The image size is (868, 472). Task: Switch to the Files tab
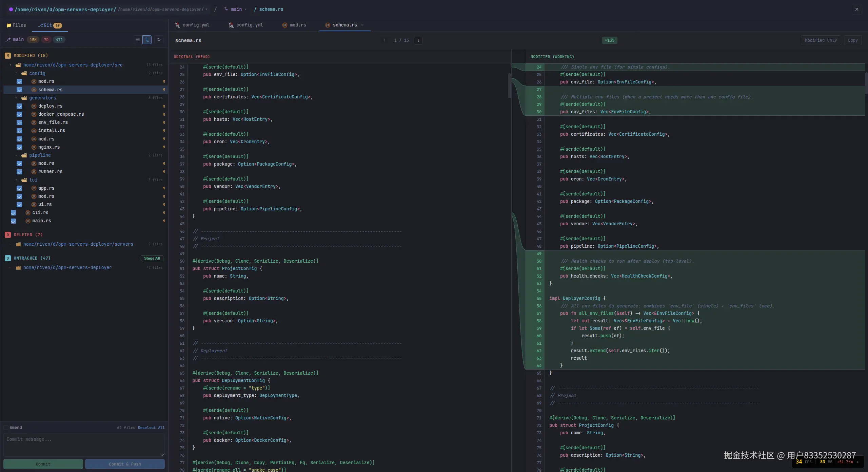click(16, 25)
